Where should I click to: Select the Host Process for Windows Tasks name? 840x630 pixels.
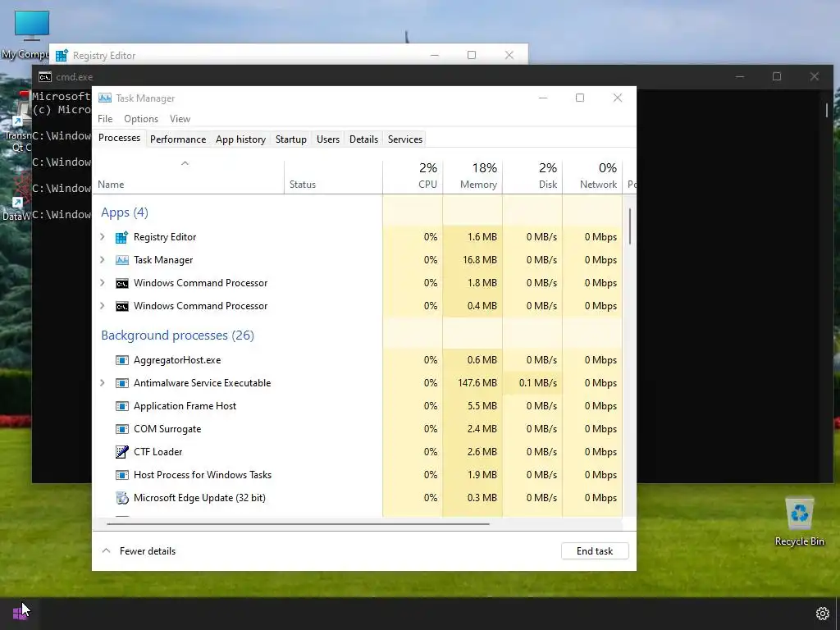203,475
